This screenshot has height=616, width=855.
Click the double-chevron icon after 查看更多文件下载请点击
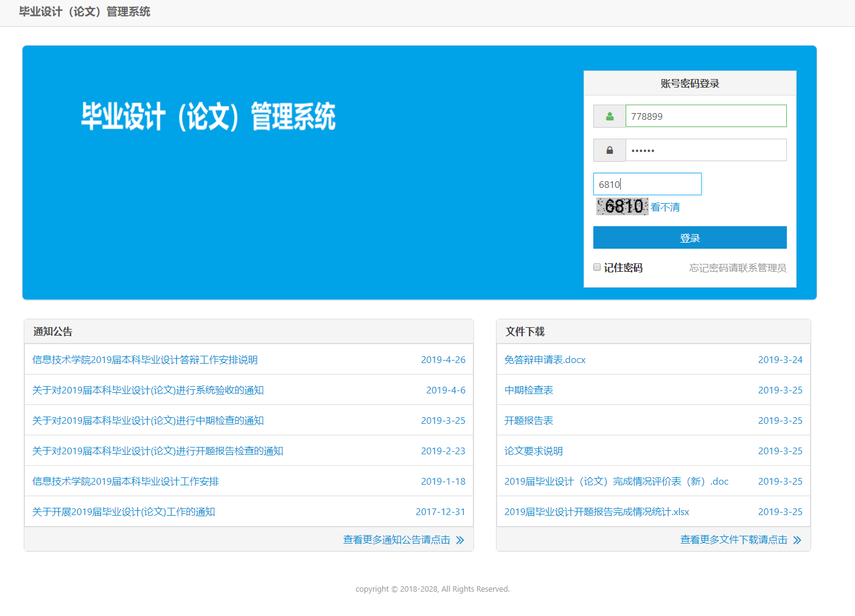coord(798,539)
